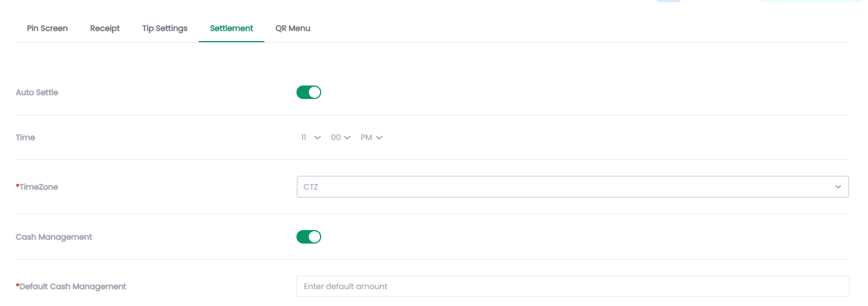Click the chevron arrow in the TimeZone field
Screen dimensions: 868x306
pyautogui.click(x=838, y=187)
